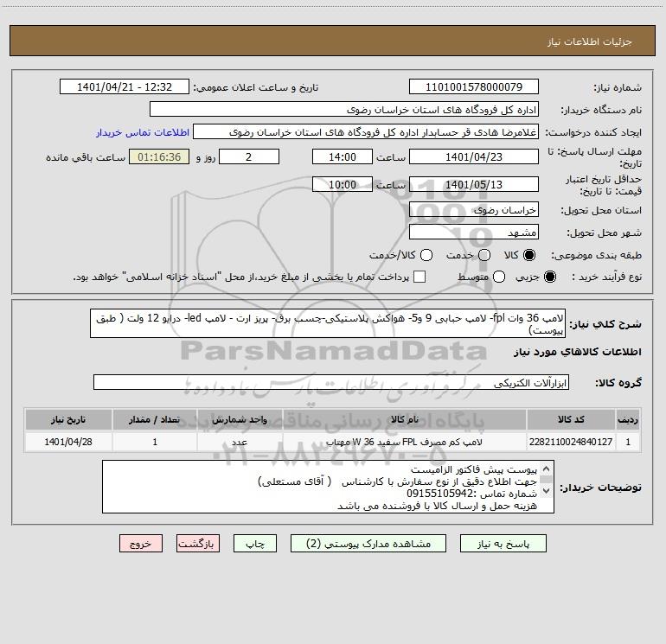Viewport: 666px width, 644px height.
Task: Select the کالا radio button
Action: 529,255
